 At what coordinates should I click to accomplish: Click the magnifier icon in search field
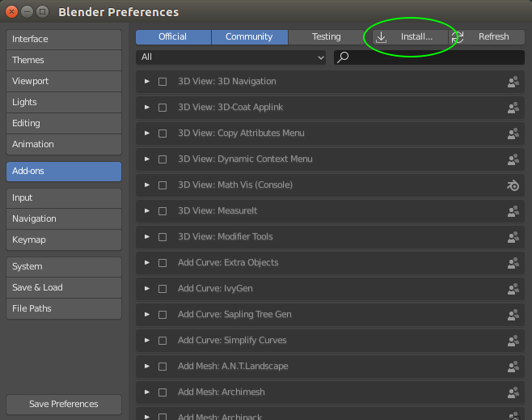coord(343,57)
